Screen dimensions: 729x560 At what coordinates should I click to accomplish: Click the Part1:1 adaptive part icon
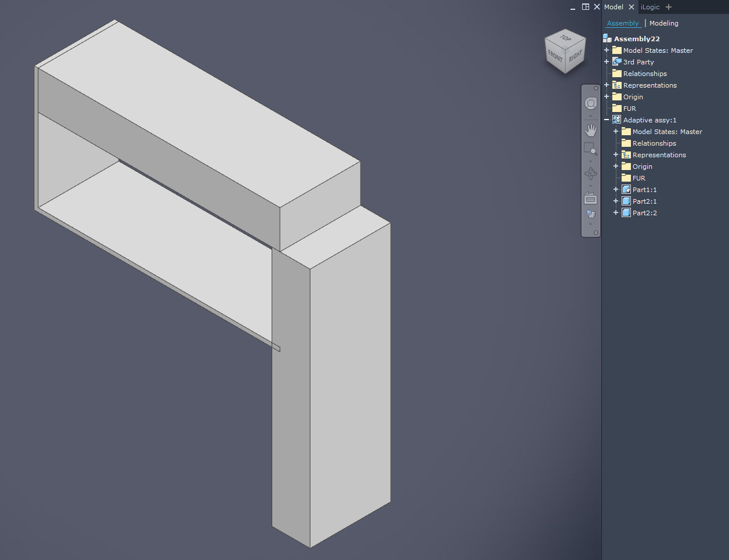click(626, 189)
